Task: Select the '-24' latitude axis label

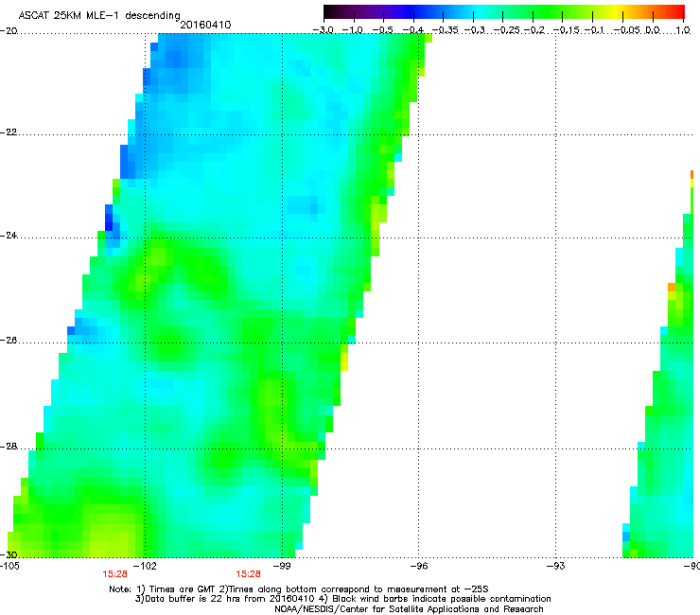Action: (9, 235)
